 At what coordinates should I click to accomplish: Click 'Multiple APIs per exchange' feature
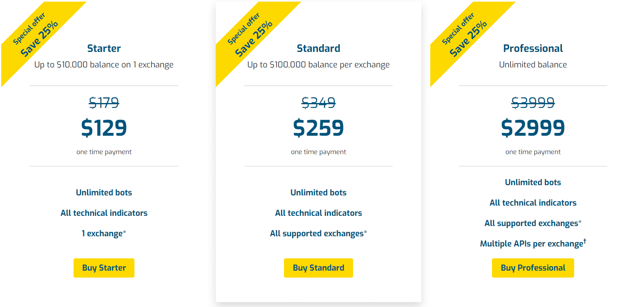pos(533,243)
